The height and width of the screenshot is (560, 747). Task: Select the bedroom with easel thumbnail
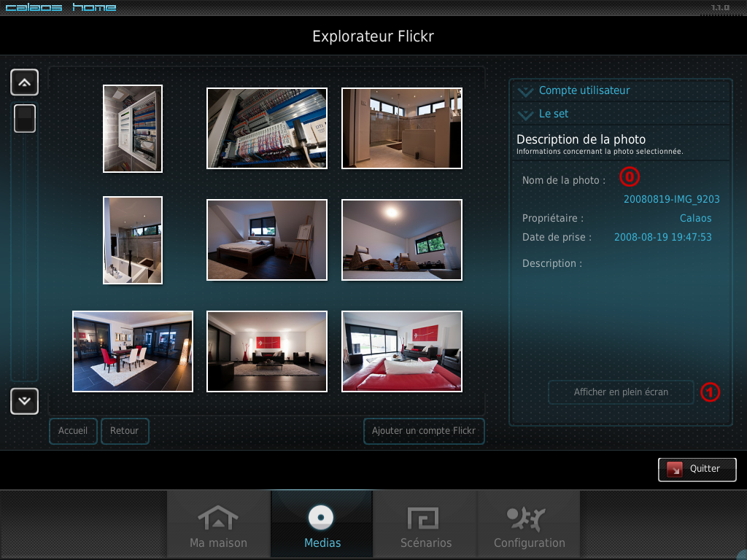(267, 239)
